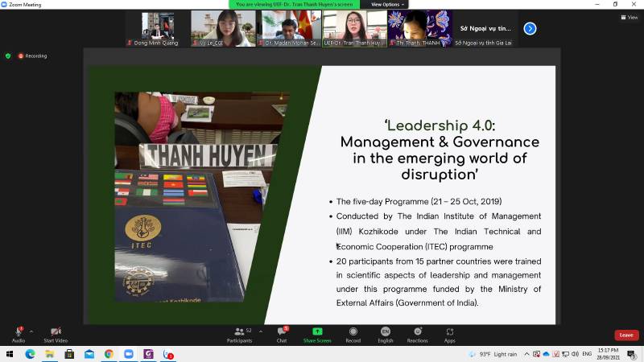The image size is (644, 362).
Task: Open the Windows Start menu
Action: tap(10, 354)
